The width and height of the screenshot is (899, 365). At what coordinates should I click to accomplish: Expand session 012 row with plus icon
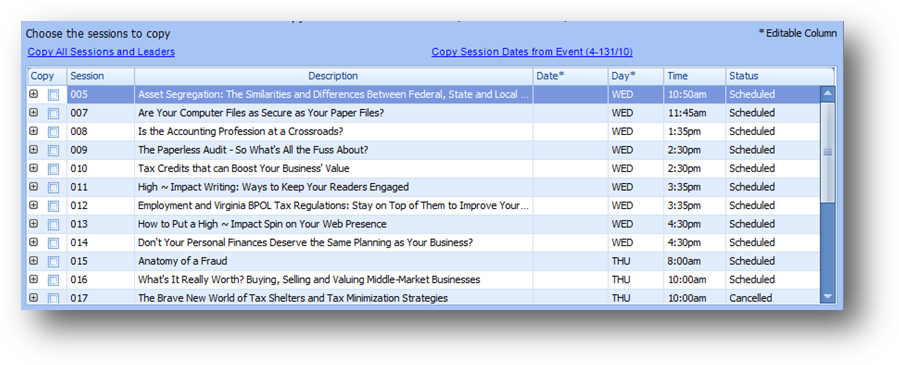point(33,205)
